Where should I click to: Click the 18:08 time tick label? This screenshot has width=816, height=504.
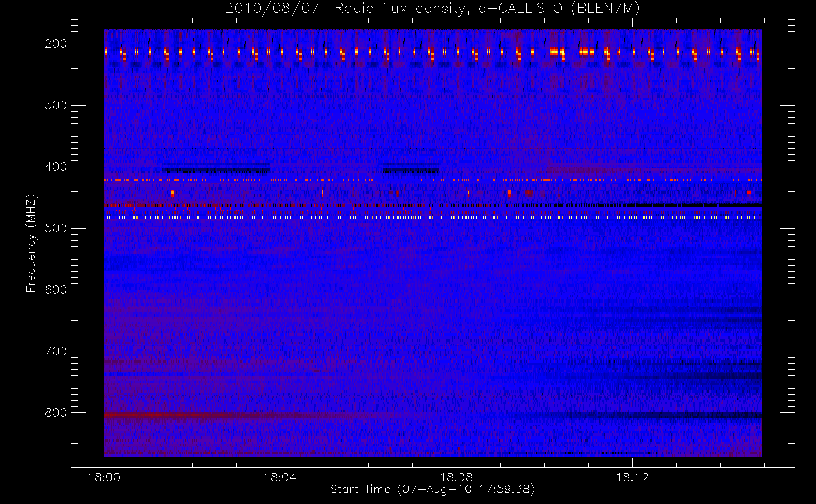click(x=456, y=477)
